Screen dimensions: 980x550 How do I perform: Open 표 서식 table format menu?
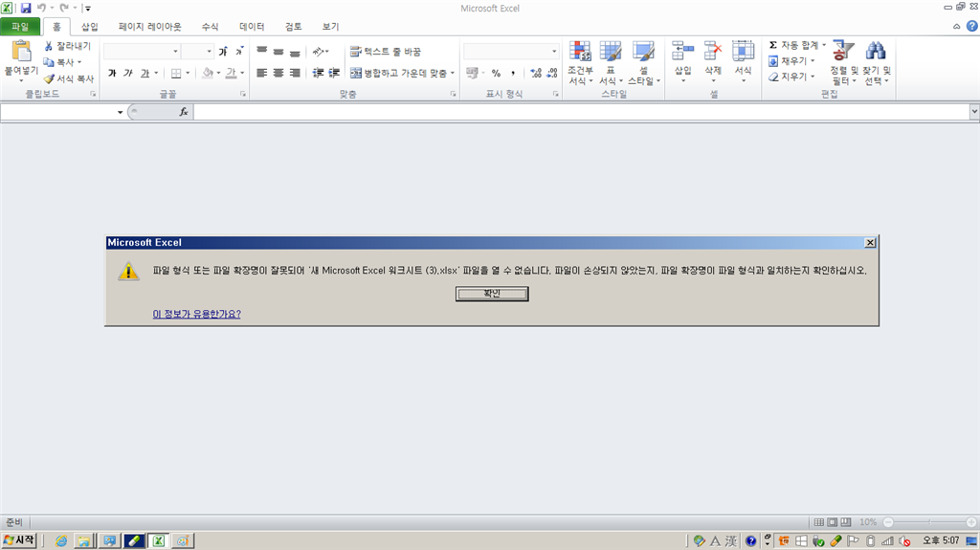tap(611, 62)
